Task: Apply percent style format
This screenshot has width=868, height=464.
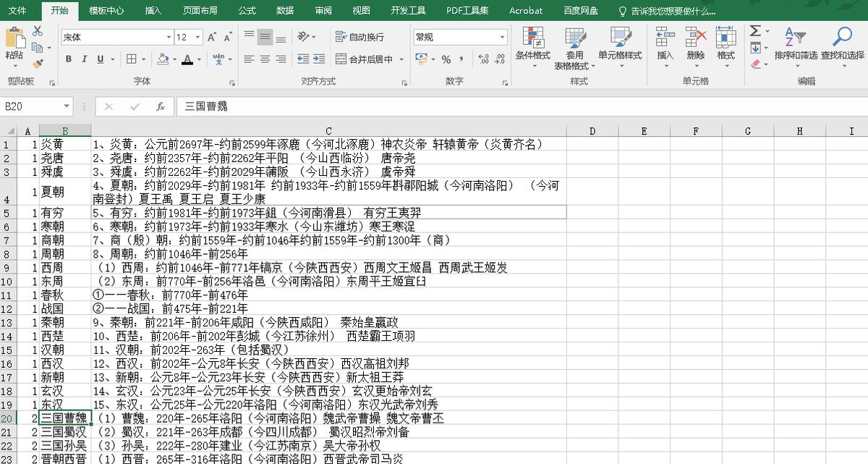Action: click(x=446, y=59)
